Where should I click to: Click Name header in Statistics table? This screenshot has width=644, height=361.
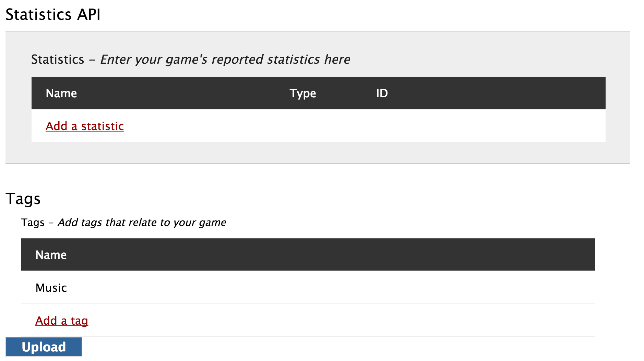(x=61, y=93)
